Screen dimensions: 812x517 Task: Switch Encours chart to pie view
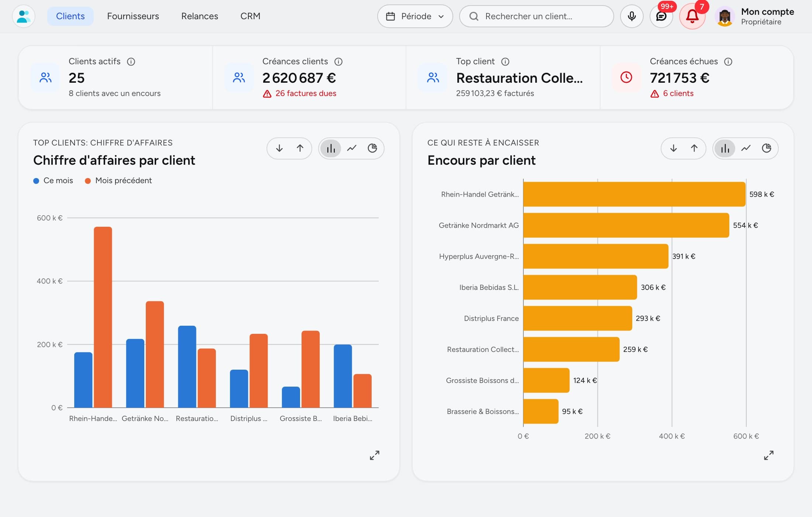coord(767,148)
